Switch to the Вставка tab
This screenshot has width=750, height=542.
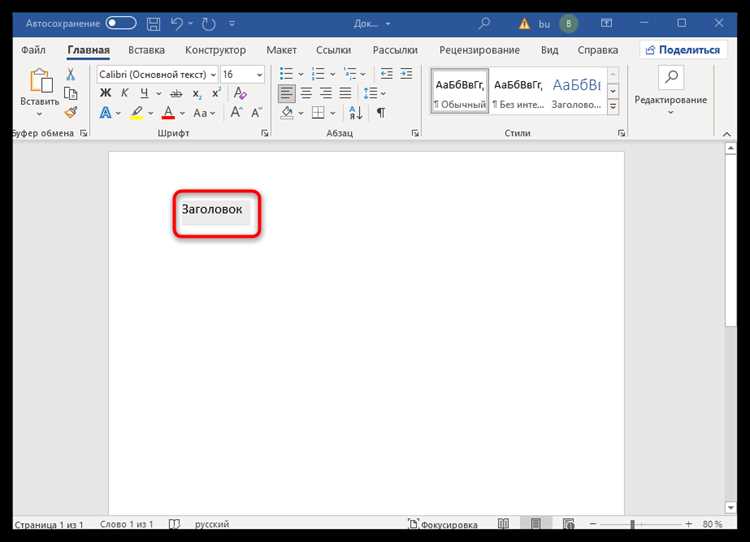click(146, 50)
